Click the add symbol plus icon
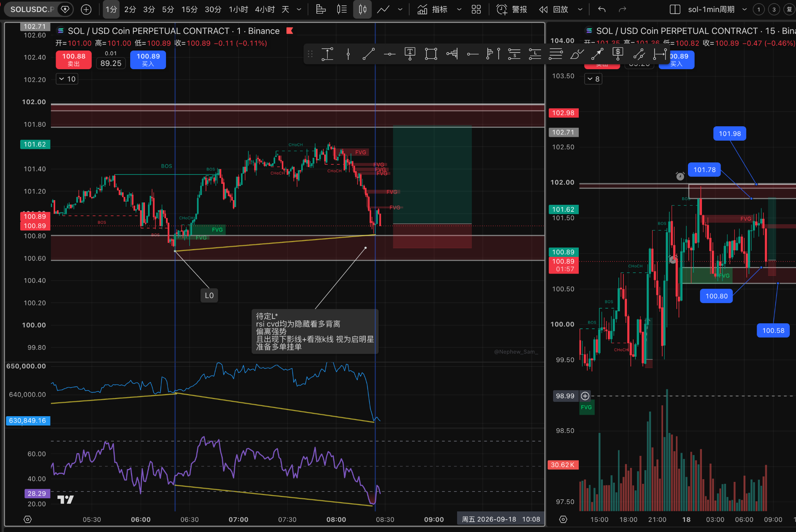Screen dimensions: 796x532 [86, 9]
